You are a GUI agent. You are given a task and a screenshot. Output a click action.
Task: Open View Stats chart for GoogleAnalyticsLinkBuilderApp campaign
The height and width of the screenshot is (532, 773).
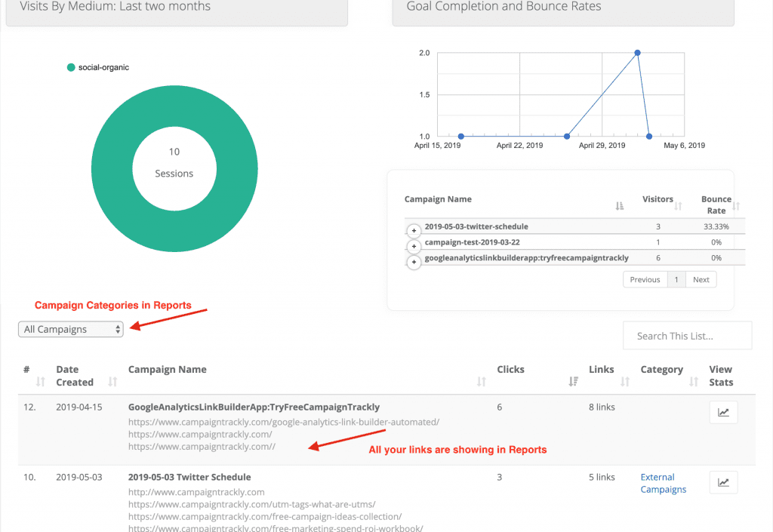coord(723,412)
